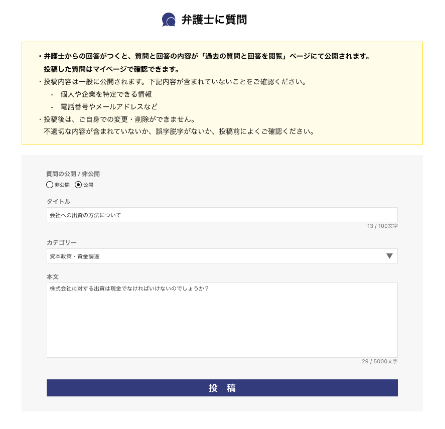Click the yellow notice box bold first line
This screenshot has width=445, height=429.
(x=206, y=56)
